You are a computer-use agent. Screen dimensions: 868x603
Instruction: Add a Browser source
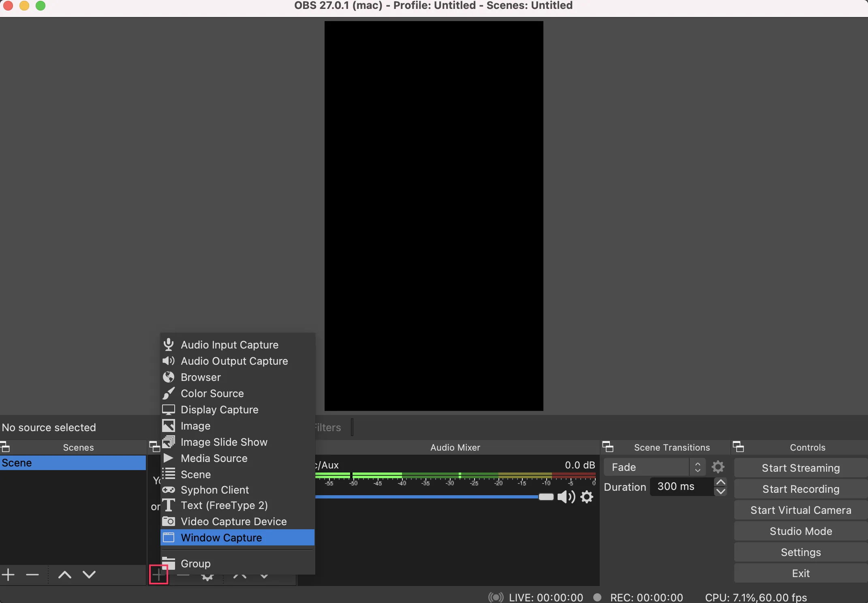[x=237, y=377]
